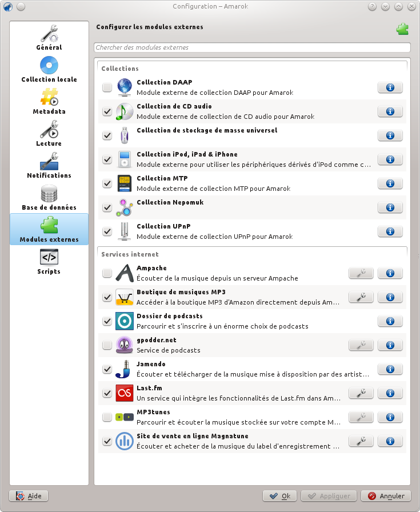Click the Dossier de podcasts teal icon
Image resolution: width=420 pixels, height=512 pixels.
tap(125, 321)
